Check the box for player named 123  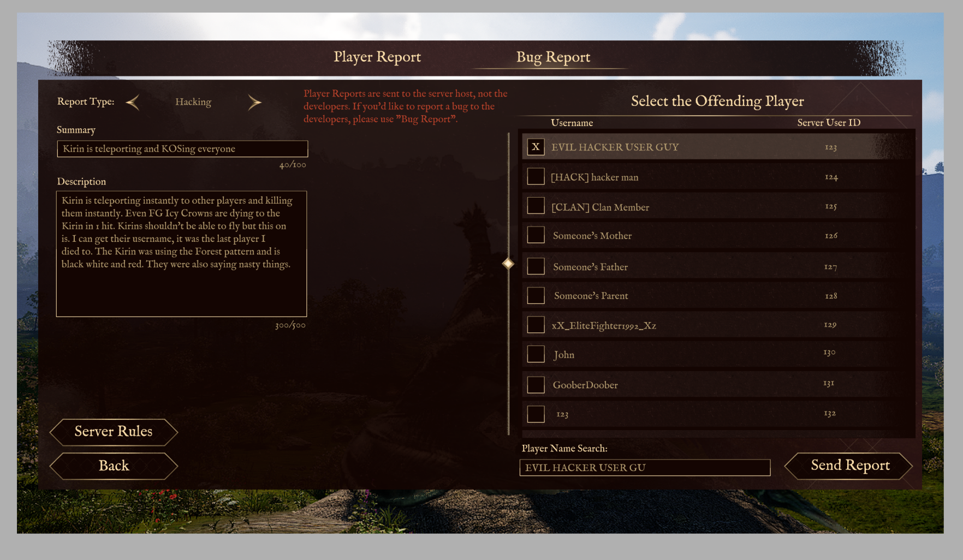(x=536, y=414)
